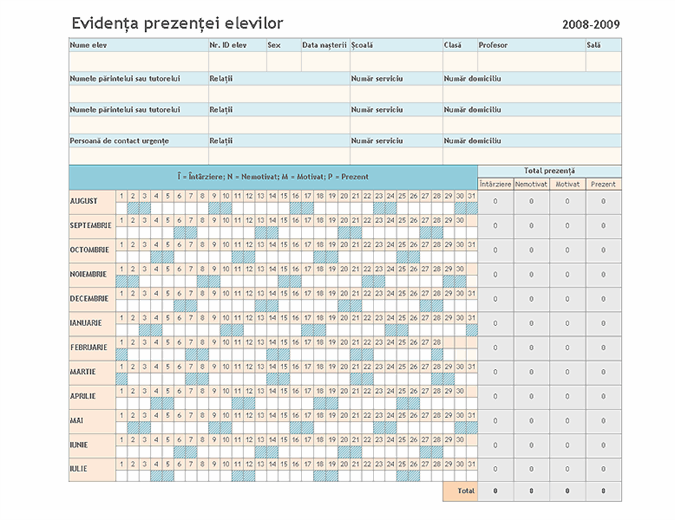Select the FEBRUARIE month row label

[x=91, y=347]
